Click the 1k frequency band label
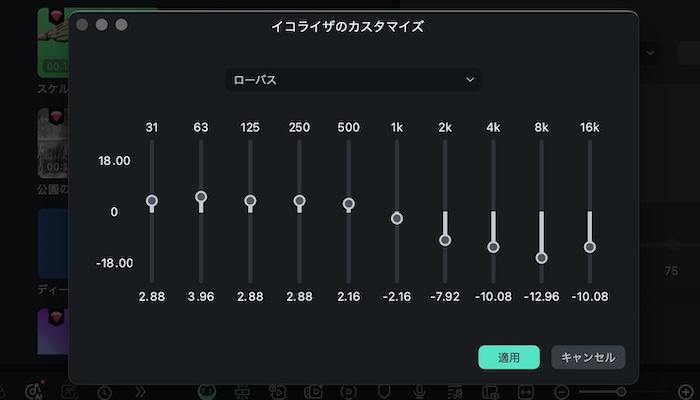This screenshot has width=700, height=400. (x=397, y=127)
